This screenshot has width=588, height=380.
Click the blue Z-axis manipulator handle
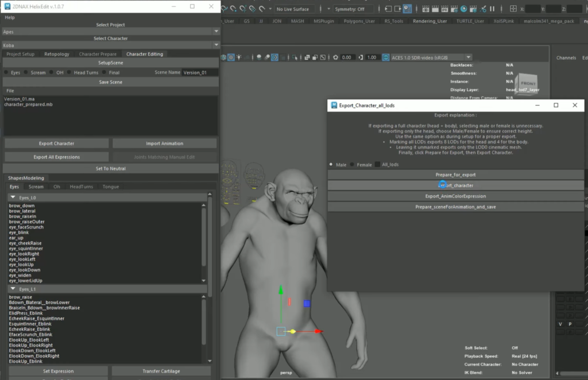tap(307, 303)
